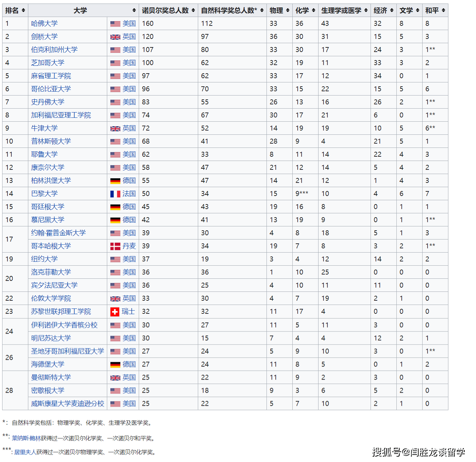This screenshot has width=476, height=462.
Task: Click German flag icon in 慕尼黑大学 row
Action: pos(115,220)
